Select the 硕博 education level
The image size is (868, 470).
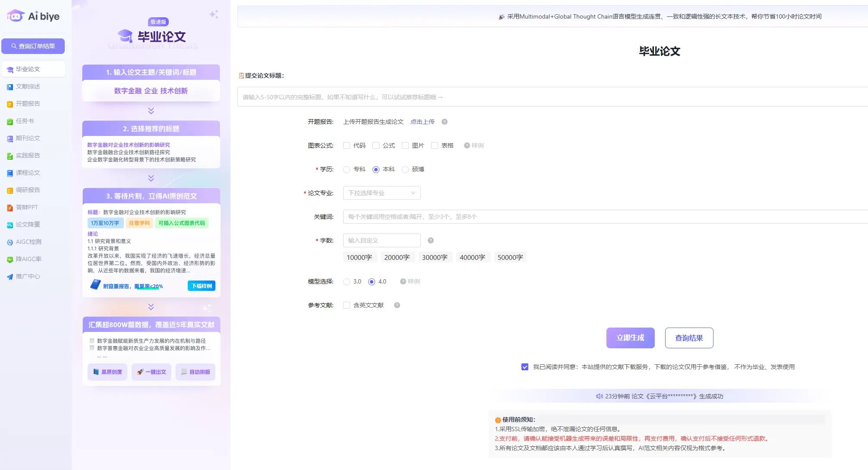[405, 169]
